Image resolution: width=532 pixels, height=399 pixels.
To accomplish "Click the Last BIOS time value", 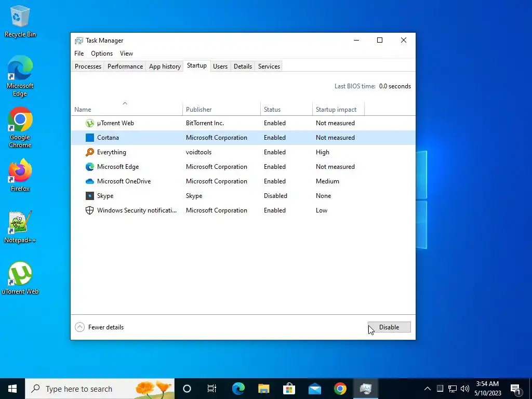I will [x=395, y=86].
